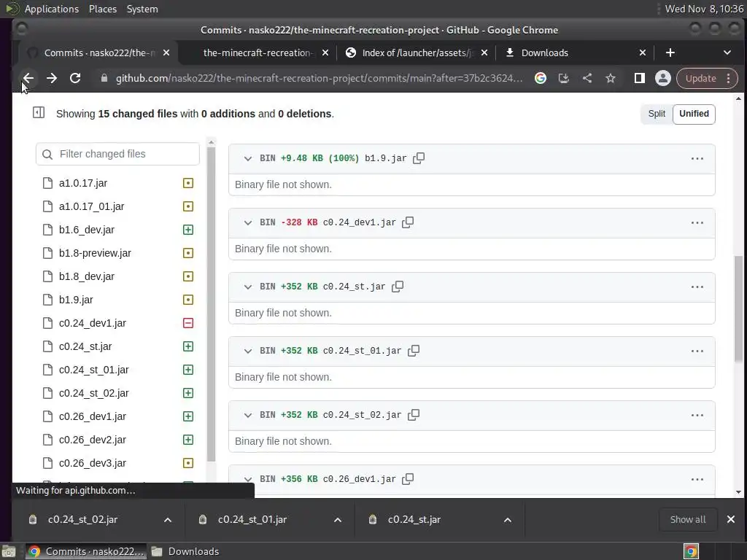Image resolution: width=747 pixels, height=560 pixels.
Task: Copy the c0.24_st_02.jar file path
Action: [414, 415]
